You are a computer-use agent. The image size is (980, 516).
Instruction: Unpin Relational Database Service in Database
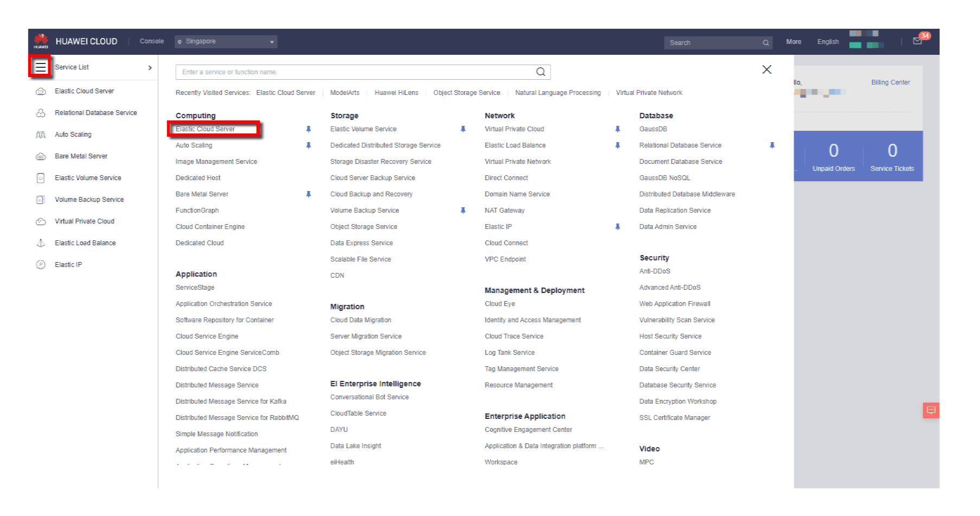pos(772,145)
